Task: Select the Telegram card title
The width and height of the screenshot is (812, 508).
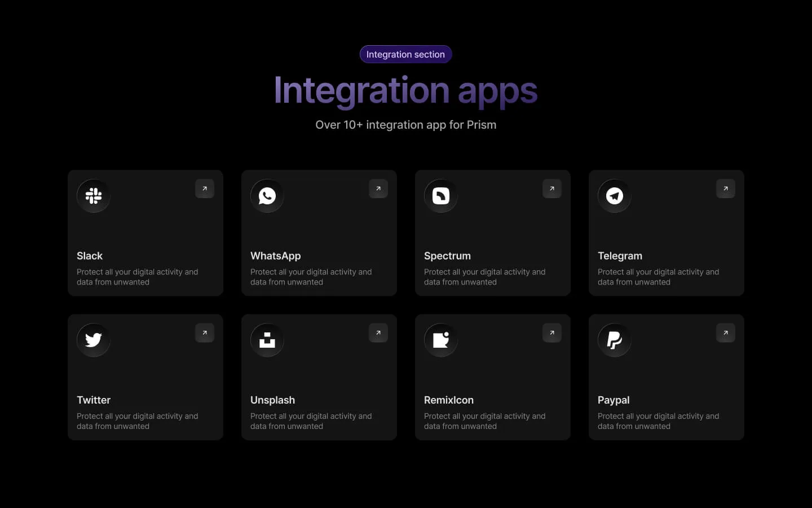Action: click(x=620, y=256)
